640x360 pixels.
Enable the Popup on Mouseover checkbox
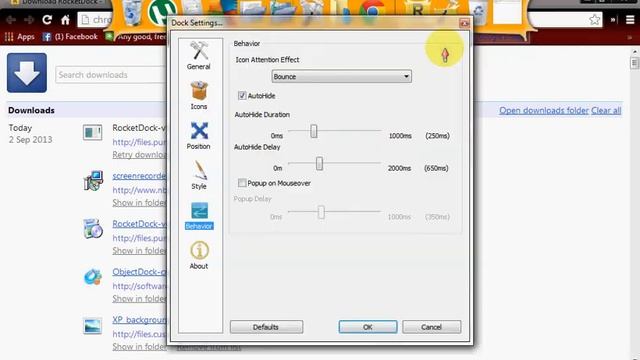click(242, 183)
